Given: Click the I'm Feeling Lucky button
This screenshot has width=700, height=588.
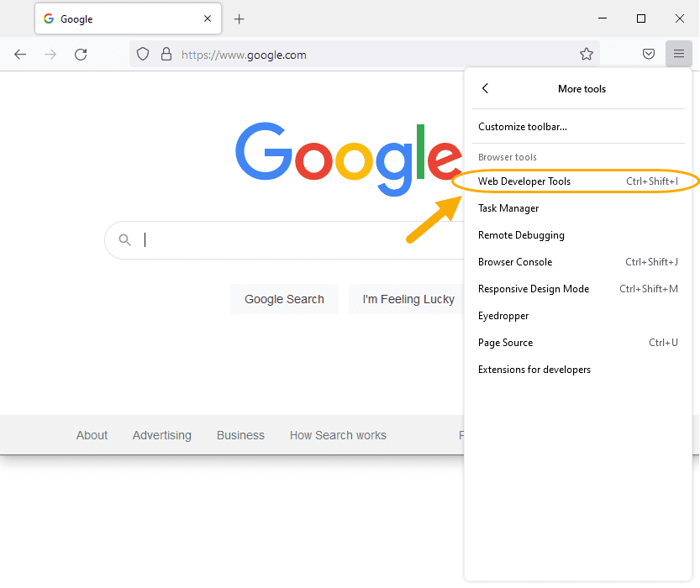Looking at the screenshot, I should click(x=407, y=299).
